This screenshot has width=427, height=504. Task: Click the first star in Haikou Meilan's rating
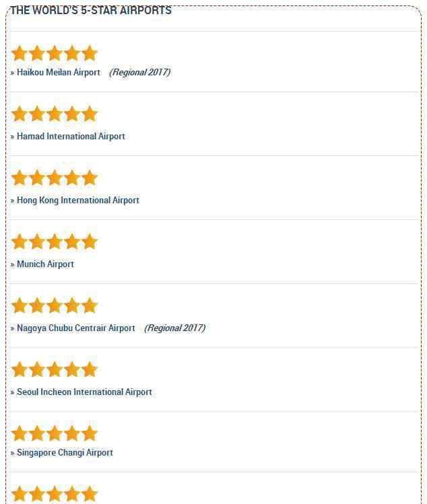point(20,53)
